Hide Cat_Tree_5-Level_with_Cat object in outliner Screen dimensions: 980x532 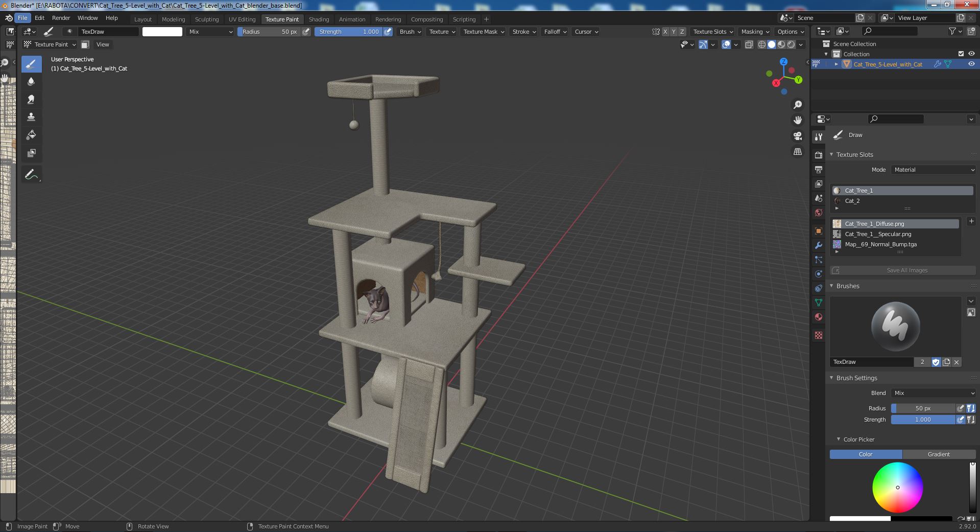coord(971,64)
